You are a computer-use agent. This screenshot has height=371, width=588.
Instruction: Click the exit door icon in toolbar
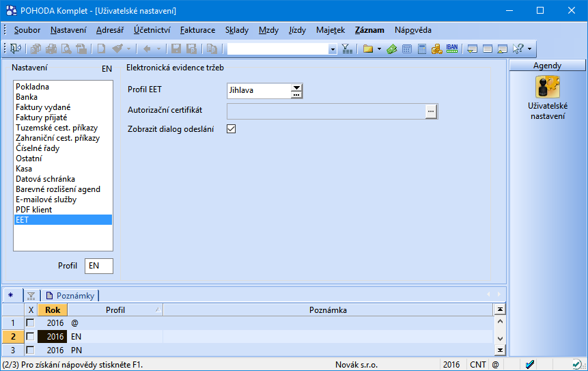16,49
